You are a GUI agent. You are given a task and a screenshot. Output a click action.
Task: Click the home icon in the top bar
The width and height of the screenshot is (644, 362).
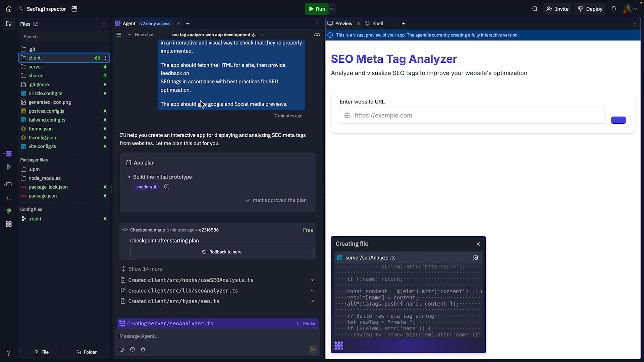pos(9,9)
